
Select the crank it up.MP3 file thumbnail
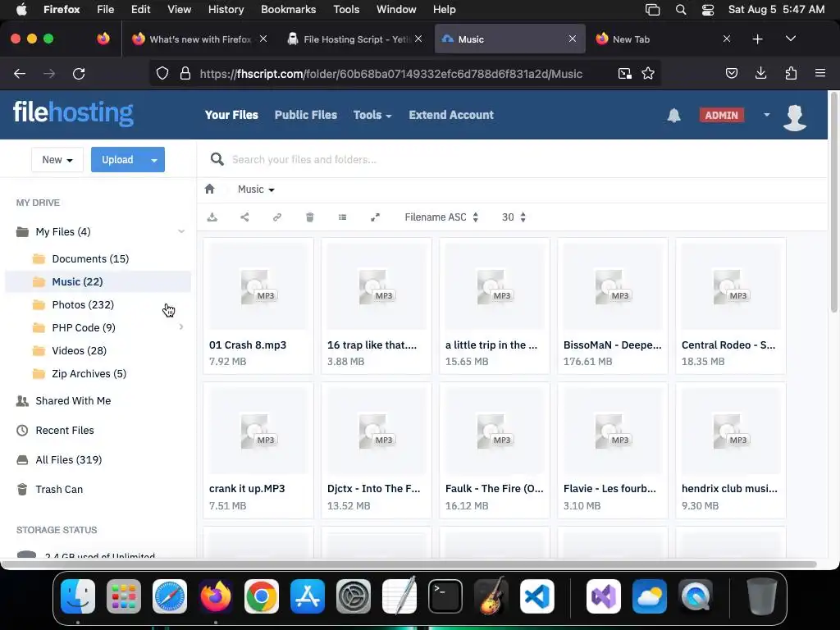(258, 431)
